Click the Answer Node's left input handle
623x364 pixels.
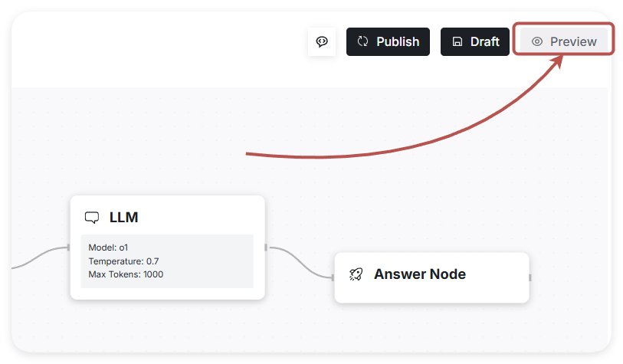coord(333,277)
